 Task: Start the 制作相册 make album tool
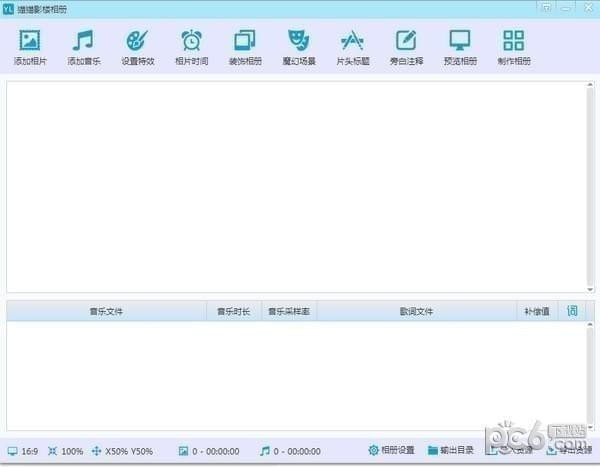(x=514, y=47)
